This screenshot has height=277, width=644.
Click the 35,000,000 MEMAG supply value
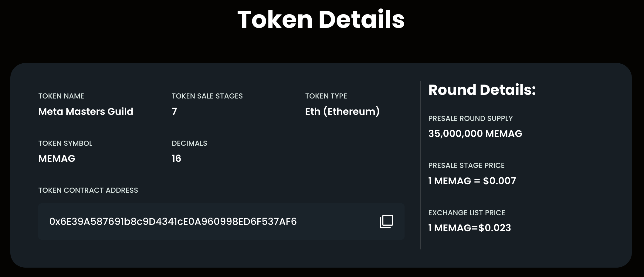click(x=475, y=134)
